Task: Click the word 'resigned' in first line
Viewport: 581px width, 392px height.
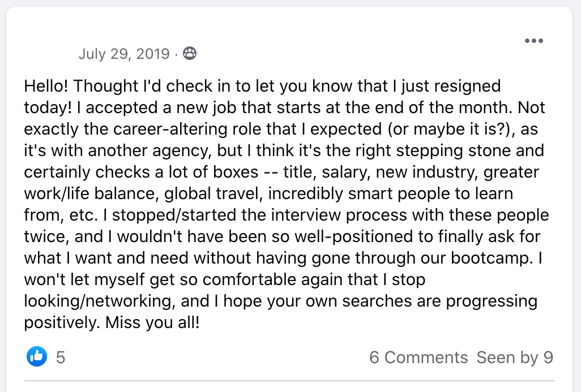Action: point(465,87)
